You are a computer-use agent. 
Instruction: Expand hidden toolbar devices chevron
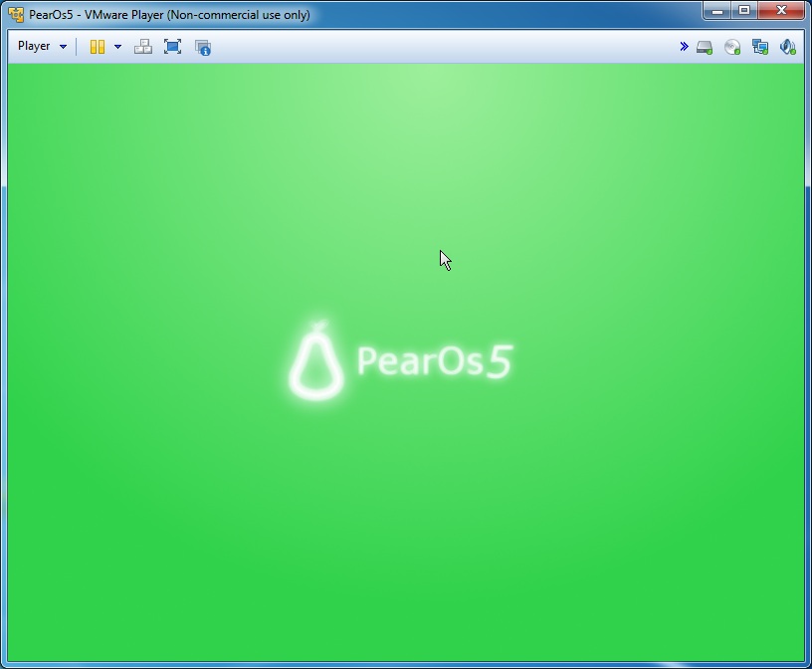684,47
